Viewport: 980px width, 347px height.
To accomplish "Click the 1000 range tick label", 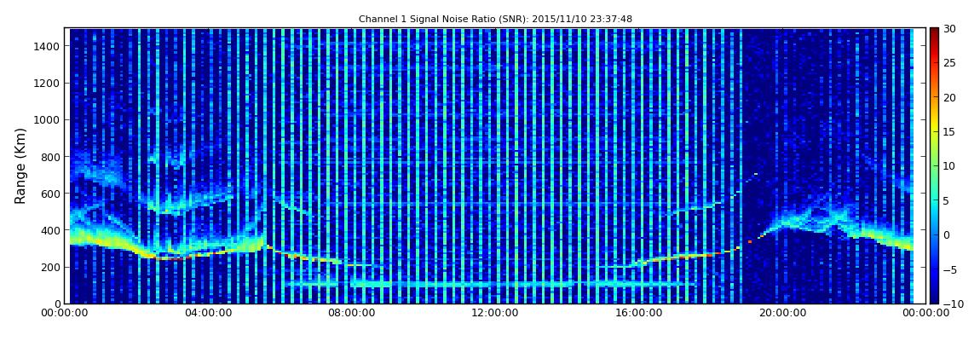I will pos(48,120).
